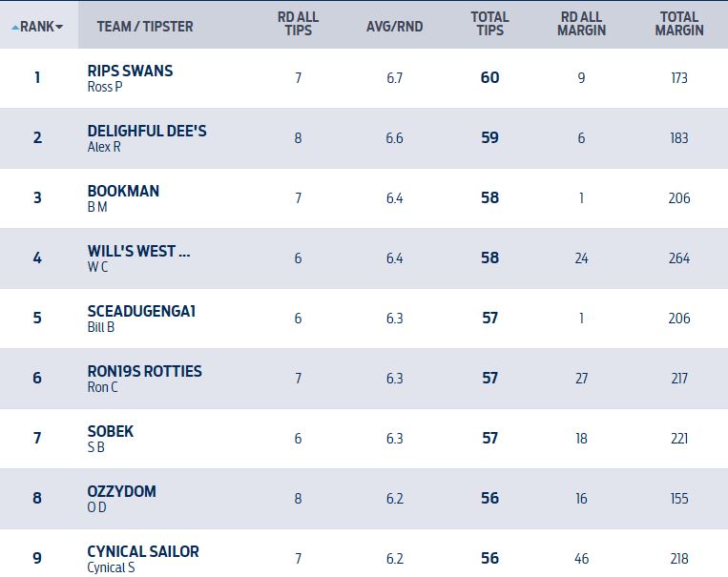The width and height of the screenshot is (728, 577).
Task: Sort by TOTAL TIPS column header
Action: click(x=489, y=24)
